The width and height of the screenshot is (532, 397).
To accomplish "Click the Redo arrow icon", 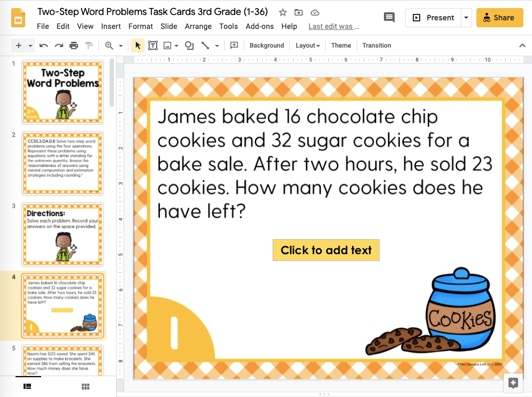I will pos(59,45).
